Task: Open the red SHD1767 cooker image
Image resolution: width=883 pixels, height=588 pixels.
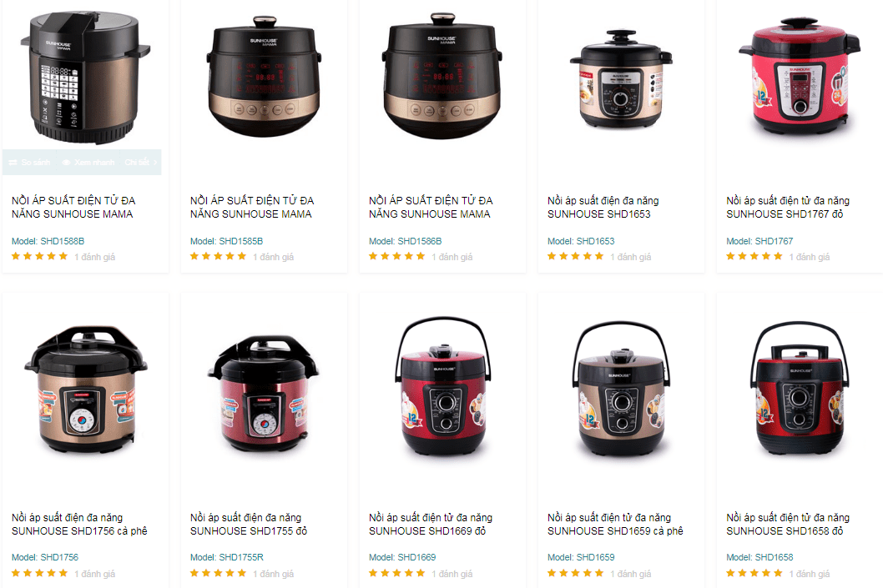Action: pos(800,78)
